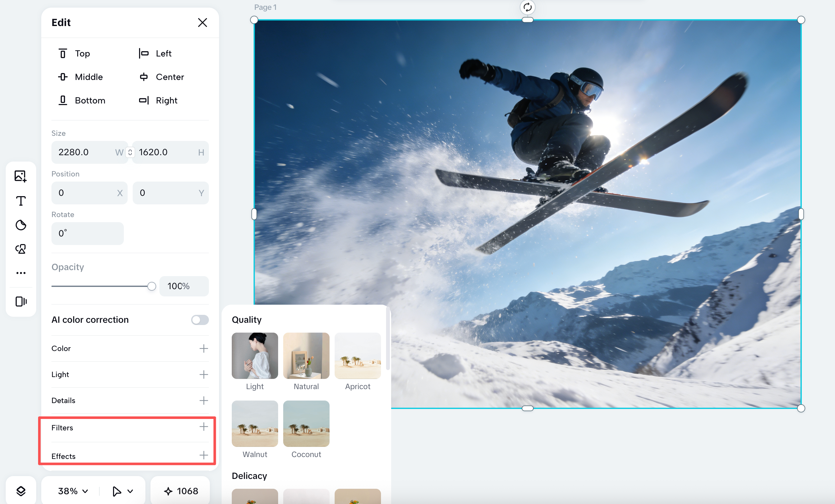Image resolution: width=835 pixels, height=504 pixels.
Task: Open the 38% zoom dropdown
Action: pyautogui.click(x=73, y=491)
